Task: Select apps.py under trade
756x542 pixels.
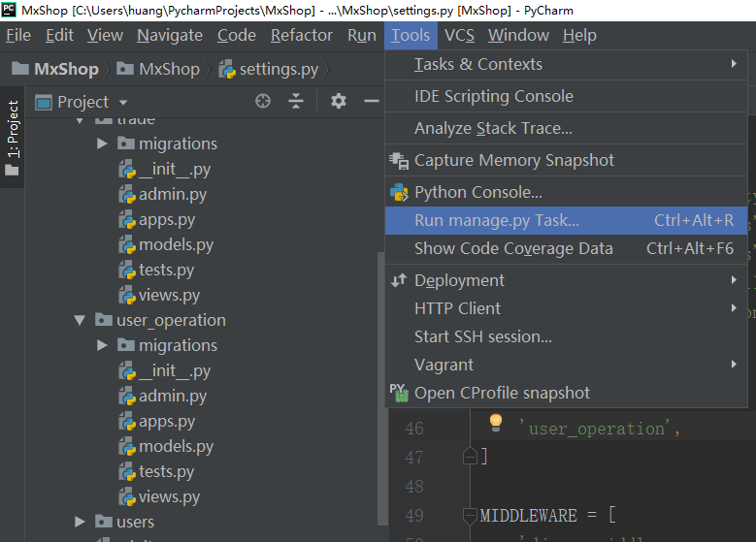Action: [x=156, y=220]
